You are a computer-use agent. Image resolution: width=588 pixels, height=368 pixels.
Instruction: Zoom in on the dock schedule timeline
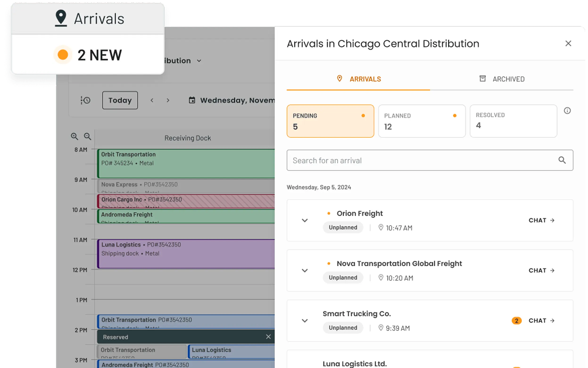pyautogui.click(x=75, y=136)
